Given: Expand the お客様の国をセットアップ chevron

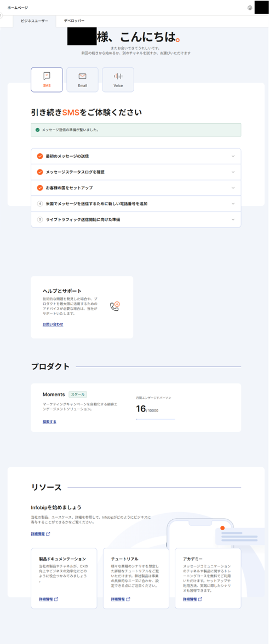Looking at the screenshot, I should (233, 188).
